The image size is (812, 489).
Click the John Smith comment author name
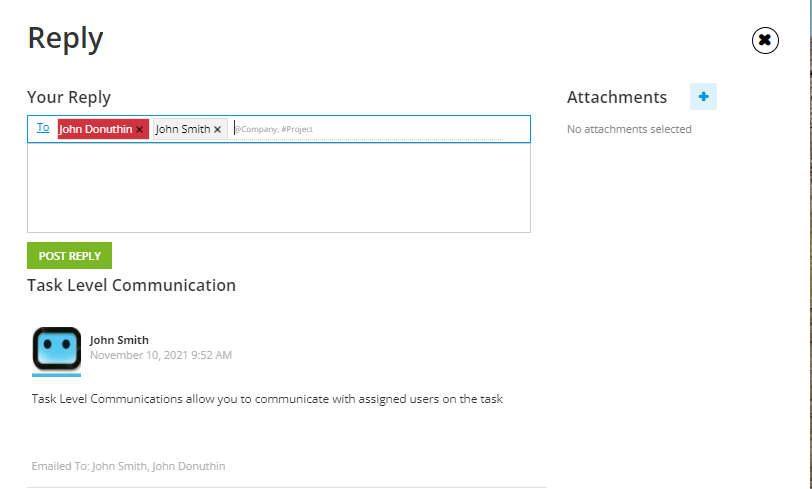point(119,340)
